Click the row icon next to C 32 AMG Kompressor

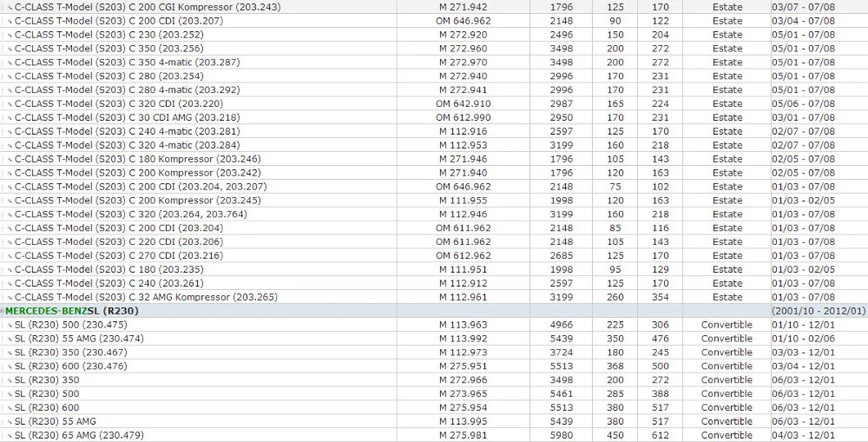coord(10,298)
